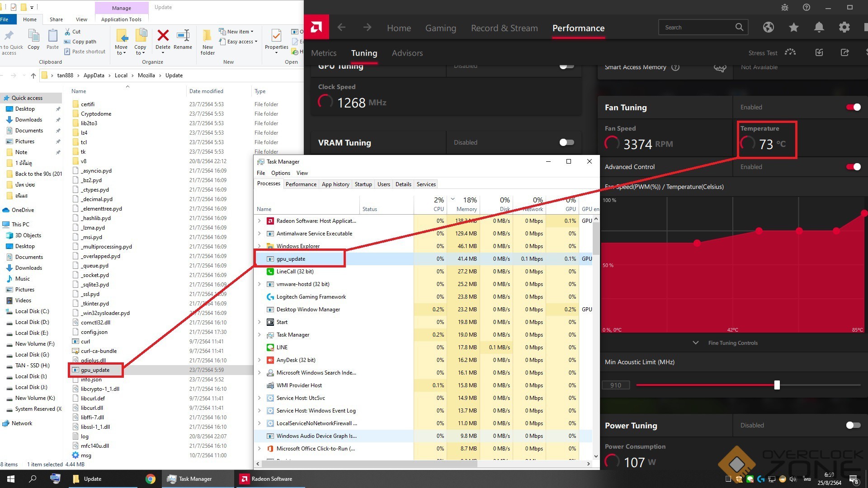
Task: Open Task Manager Performance tab
Action: click(x=301, y=184)
